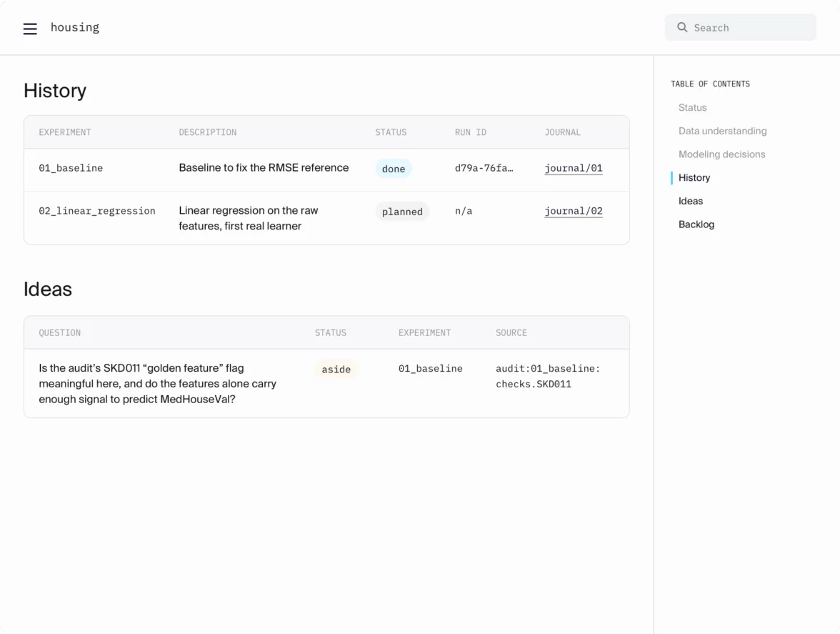This screenshot has height=634, width=840.
Task: Click the EXPERIMENT column header in History
Action: point(65,132)
